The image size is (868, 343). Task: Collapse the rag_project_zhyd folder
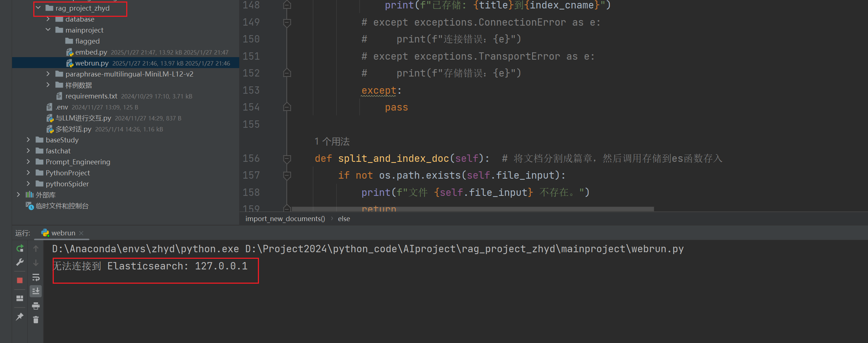38,8
